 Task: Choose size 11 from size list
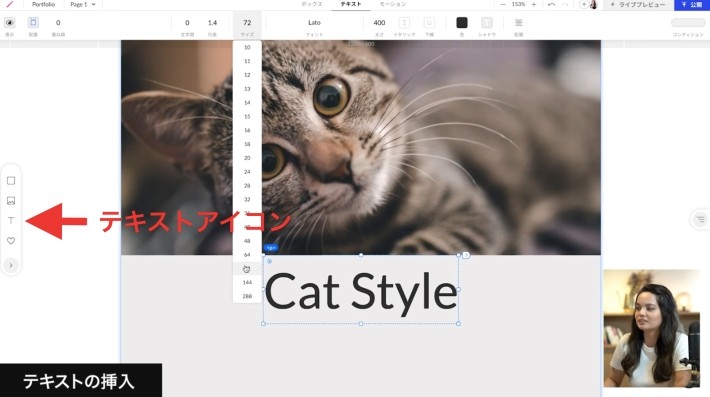click(247, 61)
